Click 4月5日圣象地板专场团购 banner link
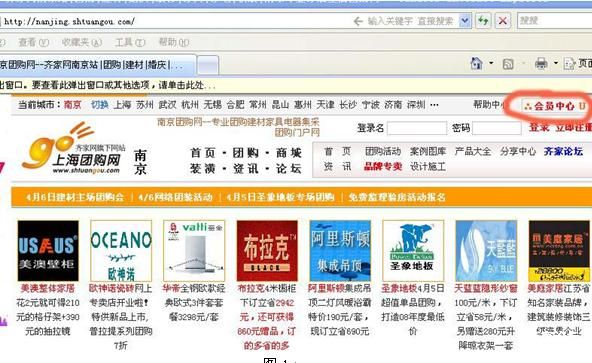 [x=280, y=197]
